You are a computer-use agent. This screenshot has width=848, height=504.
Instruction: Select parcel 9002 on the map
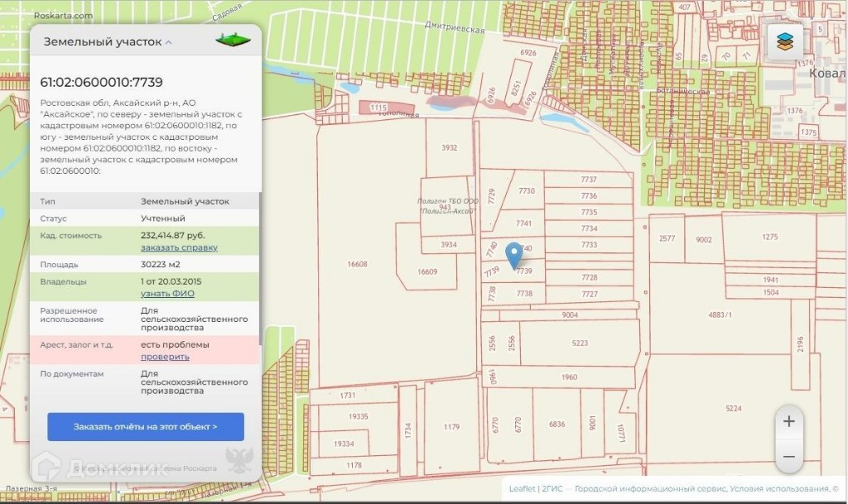[704, 239]
